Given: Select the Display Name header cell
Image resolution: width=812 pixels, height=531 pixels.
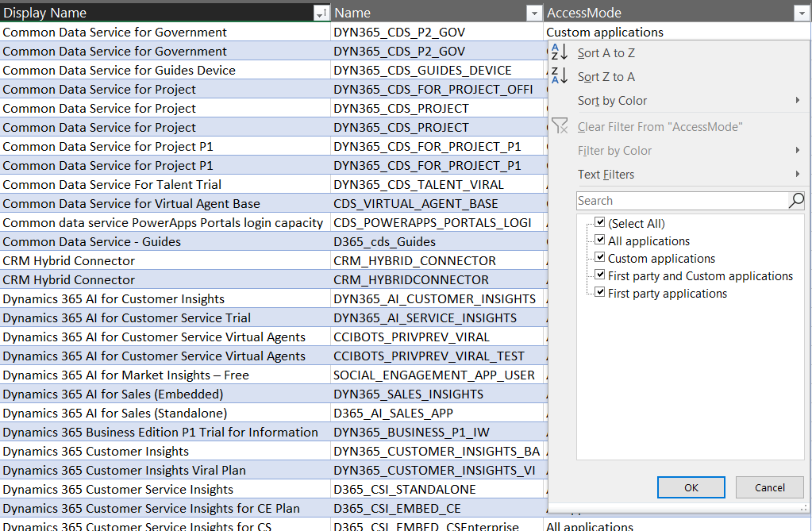Looking at the screenshot, I should click(165, 13).
